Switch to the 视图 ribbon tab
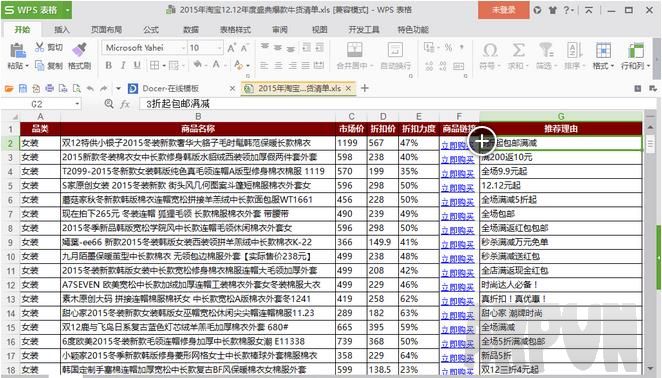The height and width of the screenshot is (378, 662). click(x=320, y=30)
